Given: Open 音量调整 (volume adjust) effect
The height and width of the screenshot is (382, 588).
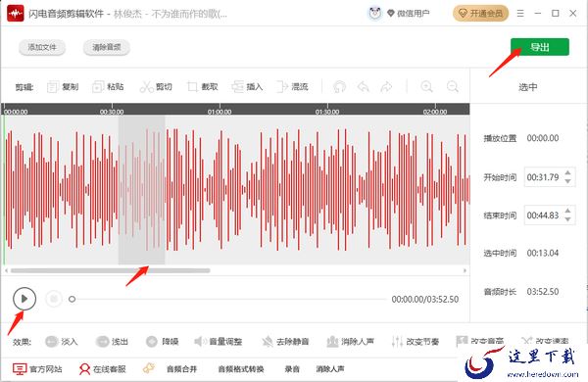Looking at the screenshot, I should (x=218, y=342).
